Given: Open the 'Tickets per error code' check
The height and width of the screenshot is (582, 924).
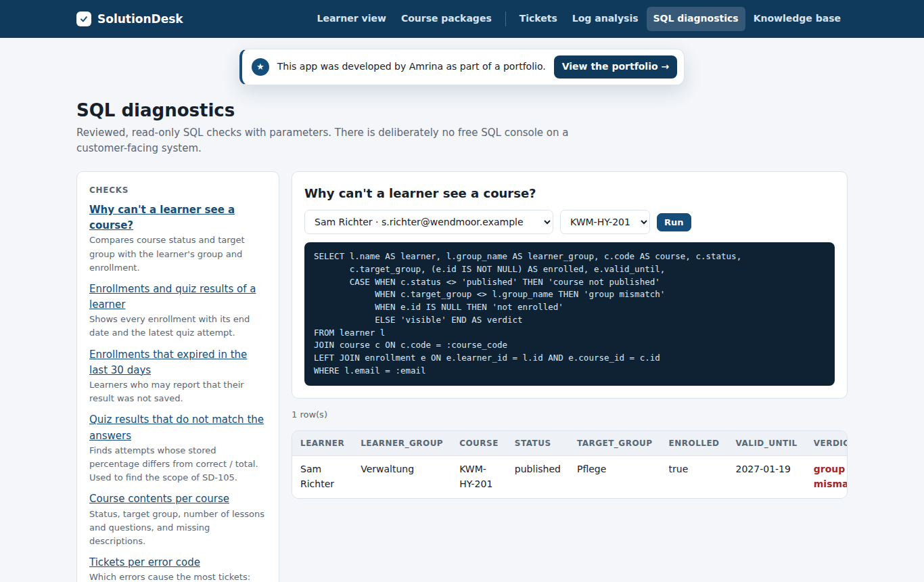Looking at the screenshot, I should [145, 562].
